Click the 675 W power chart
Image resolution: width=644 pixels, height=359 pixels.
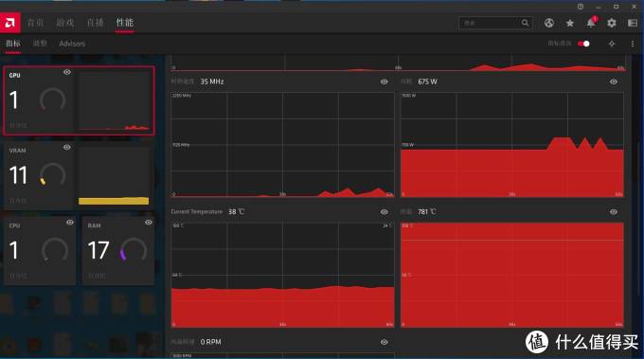tap(512, 145)
